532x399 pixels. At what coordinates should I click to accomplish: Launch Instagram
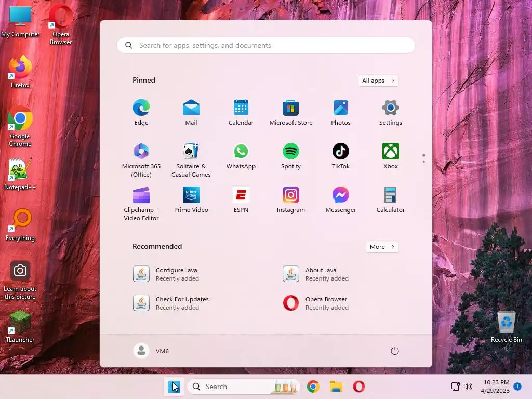[x=291, y=201]
